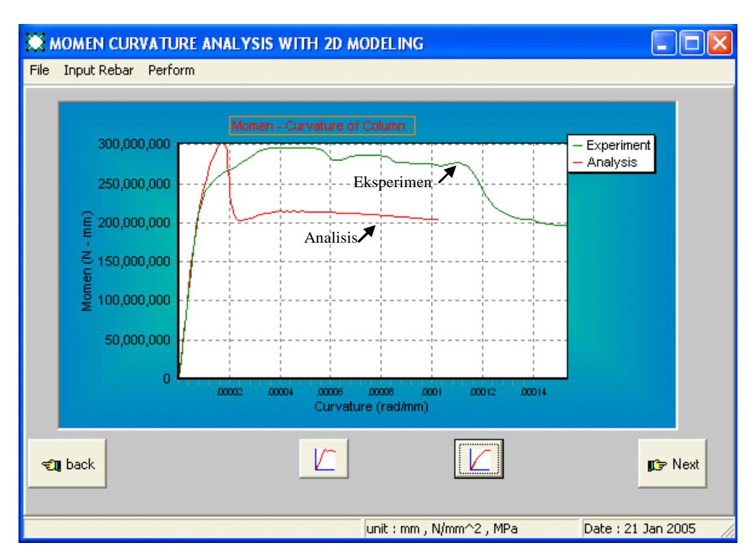The width and height of the screenshot is (756, 556).
Task: Click the pointing hand icon on back
Action: (51, 465)
